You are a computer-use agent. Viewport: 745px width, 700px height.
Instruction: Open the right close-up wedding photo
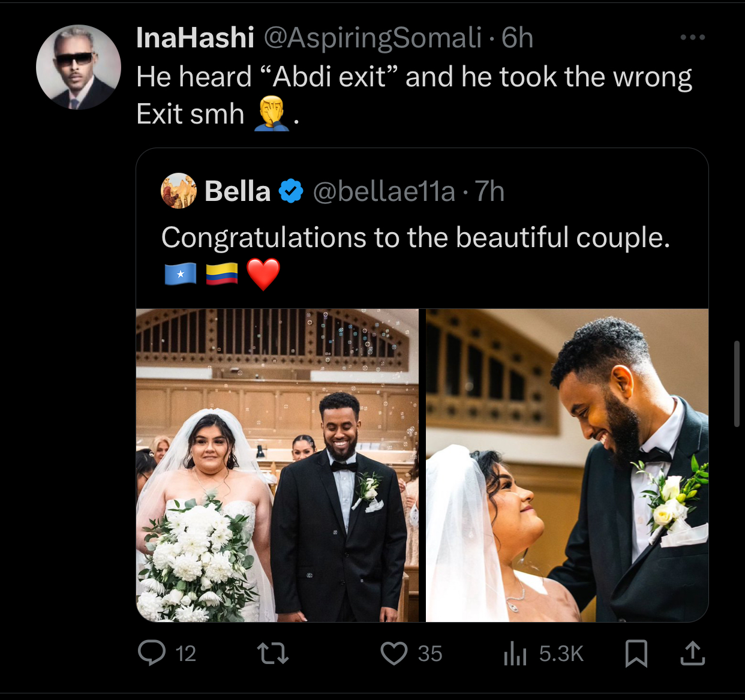click(x=567, y=465)
